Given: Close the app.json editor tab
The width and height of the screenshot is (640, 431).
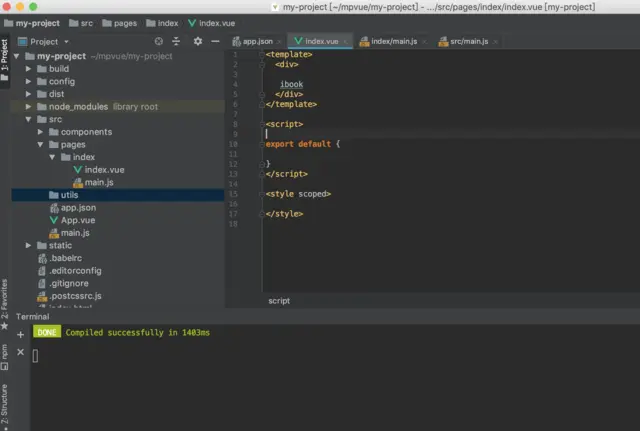Looking at the screenshot, I should point(281,42).
